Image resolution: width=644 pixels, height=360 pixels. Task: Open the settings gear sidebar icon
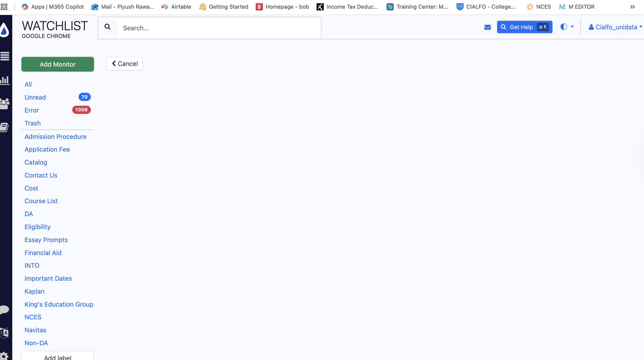point(4,356)
